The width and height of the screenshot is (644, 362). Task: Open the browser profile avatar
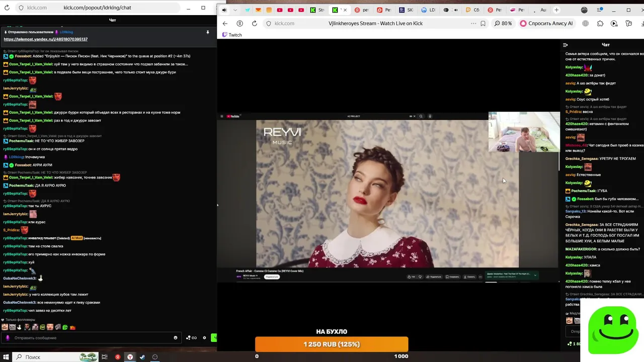pyautogui.click(x=584, y=10)
